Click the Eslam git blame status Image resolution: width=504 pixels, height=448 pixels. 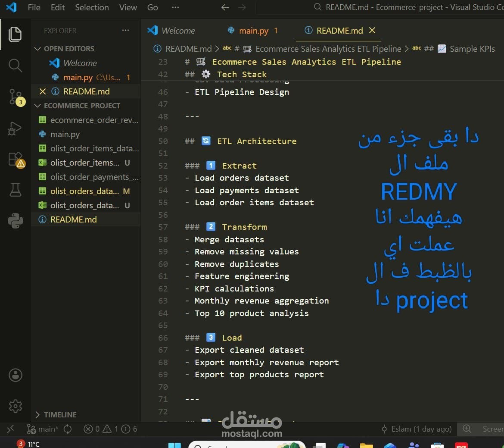(417, 429)
